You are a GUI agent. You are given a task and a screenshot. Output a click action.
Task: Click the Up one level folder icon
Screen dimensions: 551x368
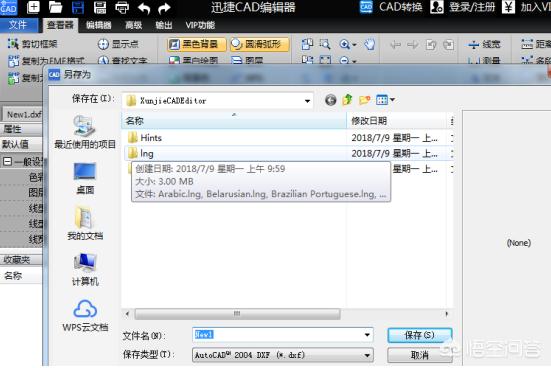347,100
